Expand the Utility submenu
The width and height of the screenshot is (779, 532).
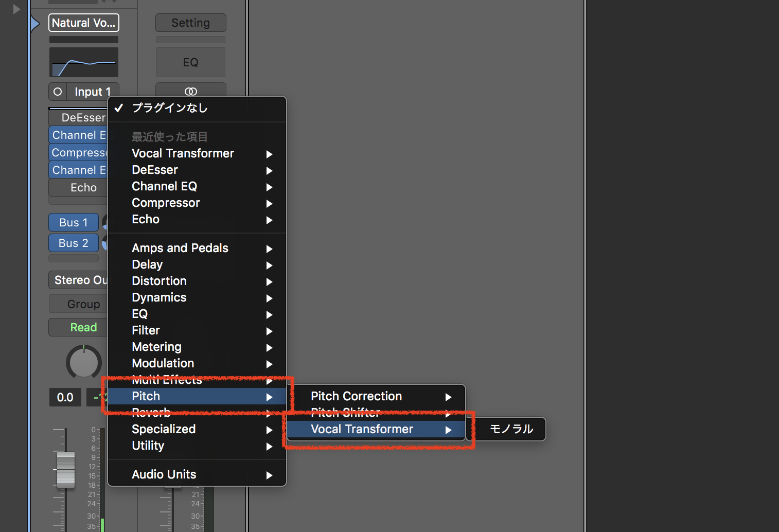[x=197, y=446]
